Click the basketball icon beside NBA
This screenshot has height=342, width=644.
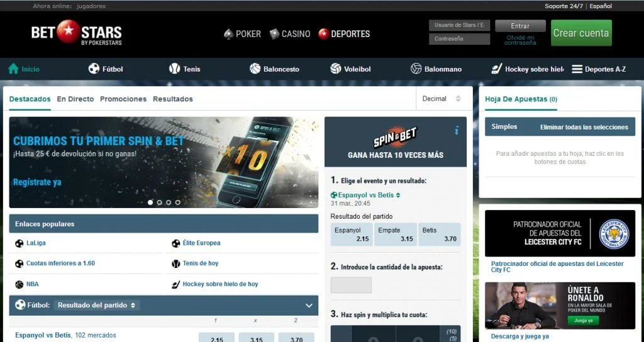pyautogui.click(x=19, y=284)
